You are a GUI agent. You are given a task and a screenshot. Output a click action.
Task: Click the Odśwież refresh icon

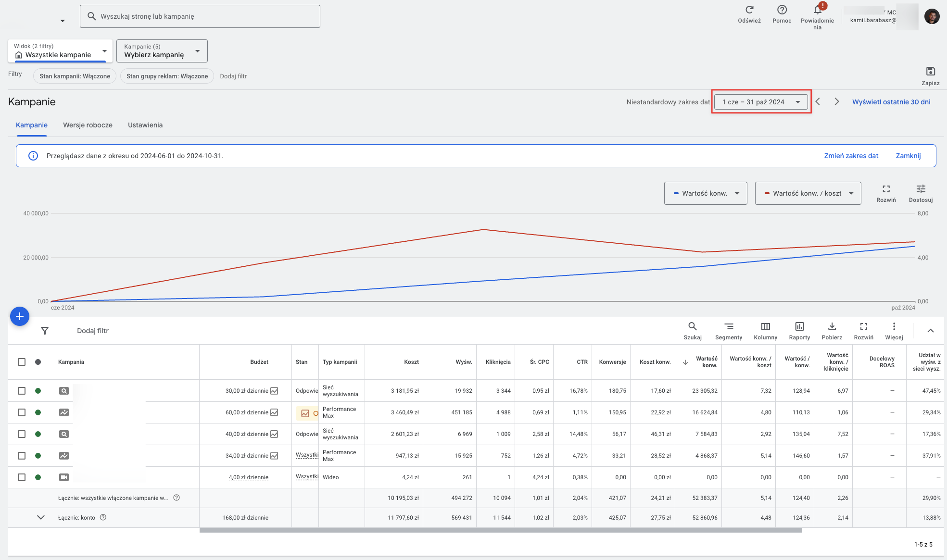(749, 10)
